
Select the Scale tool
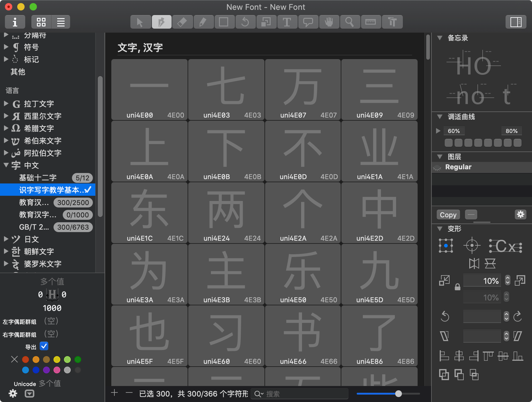[x=266, y=22]
